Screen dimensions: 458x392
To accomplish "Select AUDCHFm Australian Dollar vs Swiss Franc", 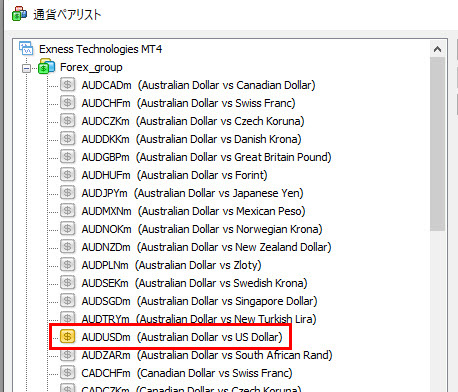I will coord(188,103).
